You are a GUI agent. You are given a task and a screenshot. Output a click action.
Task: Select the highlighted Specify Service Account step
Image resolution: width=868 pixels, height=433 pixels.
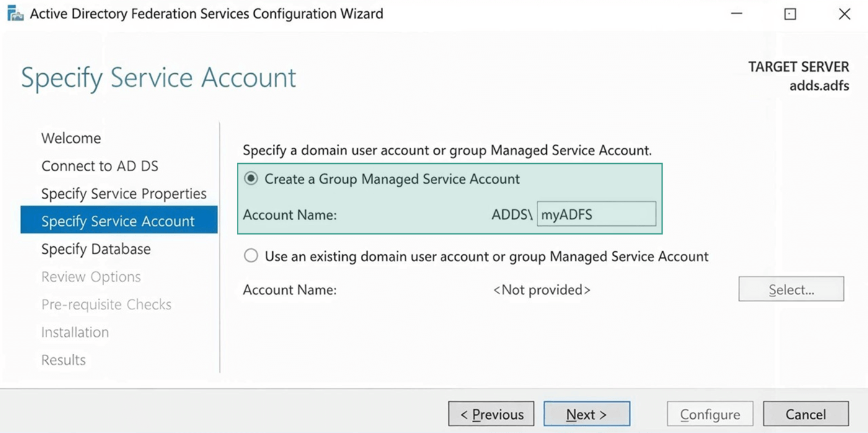point(118,221)
